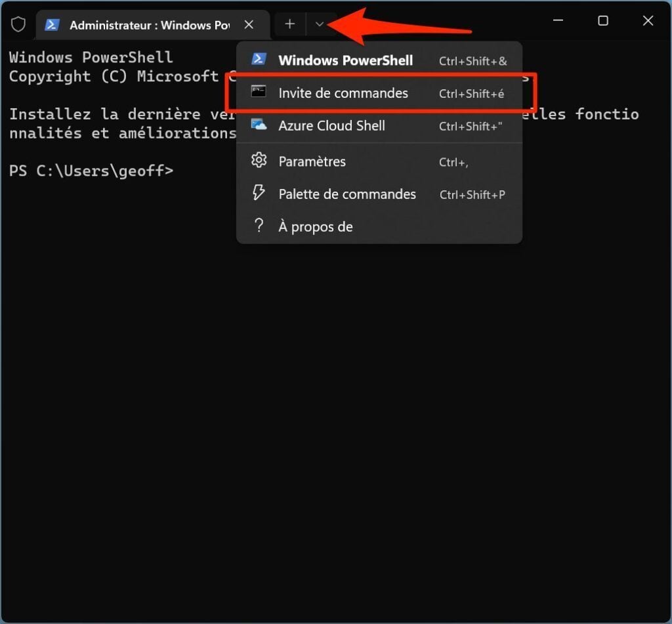Open a new tab with the plus button
This screenshot has width=672, height=624.
pos(289,24)
